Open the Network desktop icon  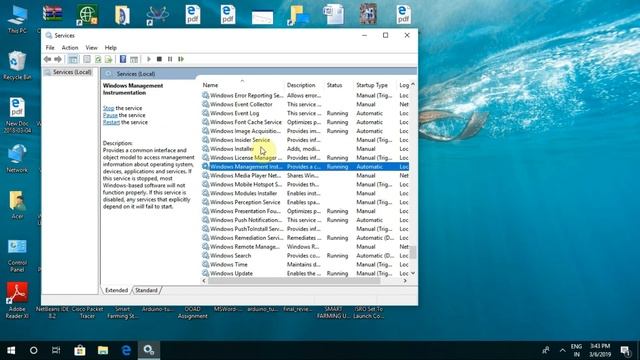pos(17,158)
